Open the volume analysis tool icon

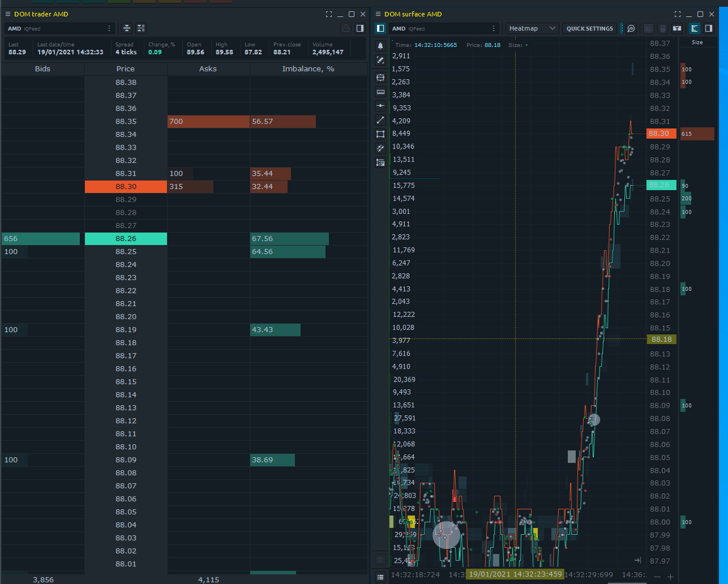(x=632, y=28)
